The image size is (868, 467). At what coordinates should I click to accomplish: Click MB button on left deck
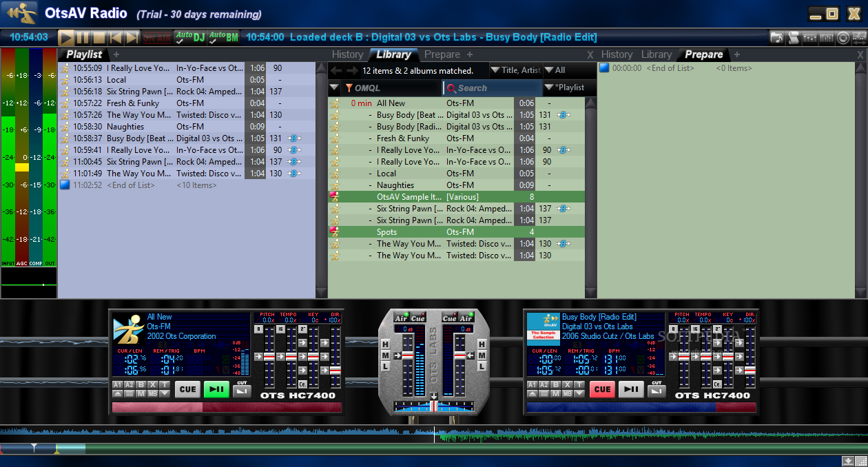point(153,393)
